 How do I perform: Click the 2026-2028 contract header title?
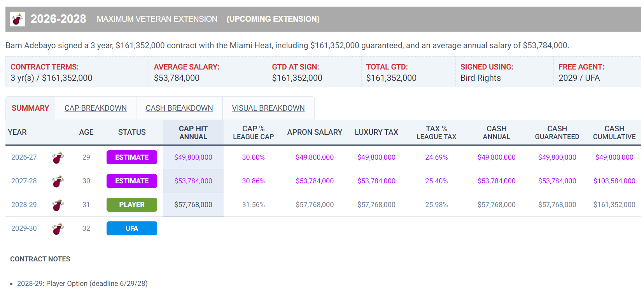click(x=58, y=19)
